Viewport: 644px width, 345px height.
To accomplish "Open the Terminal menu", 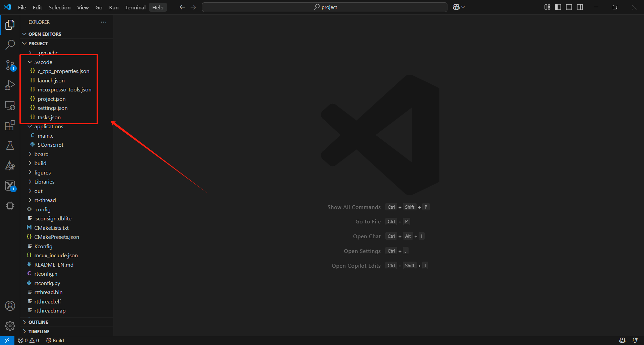I will pyautogui.click(x=135, y=7).
